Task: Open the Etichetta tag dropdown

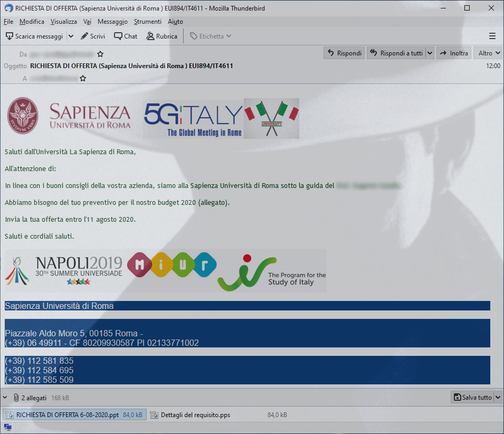Action: click(211, 36)
